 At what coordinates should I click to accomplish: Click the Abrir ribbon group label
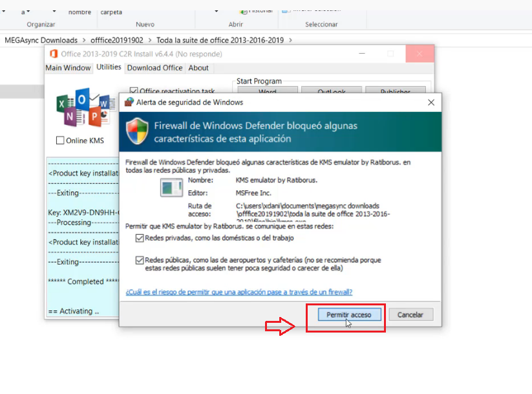(x=236, y=25)
